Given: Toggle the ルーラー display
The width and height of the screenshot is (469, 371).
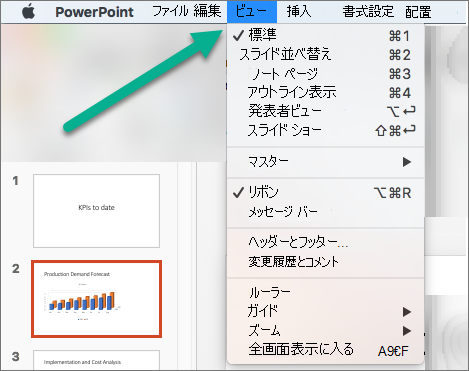Looking at the screenshot, I should point(325,292).
